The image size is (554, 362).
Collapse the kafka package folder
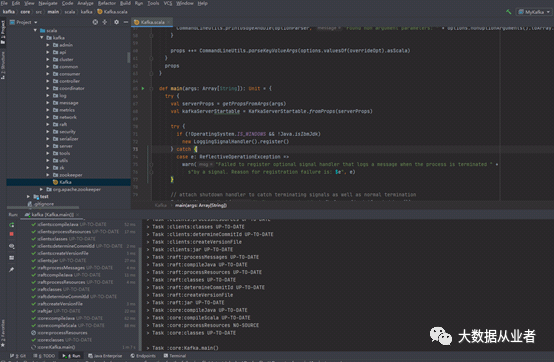pyautogui.click(x=42, y=37)
